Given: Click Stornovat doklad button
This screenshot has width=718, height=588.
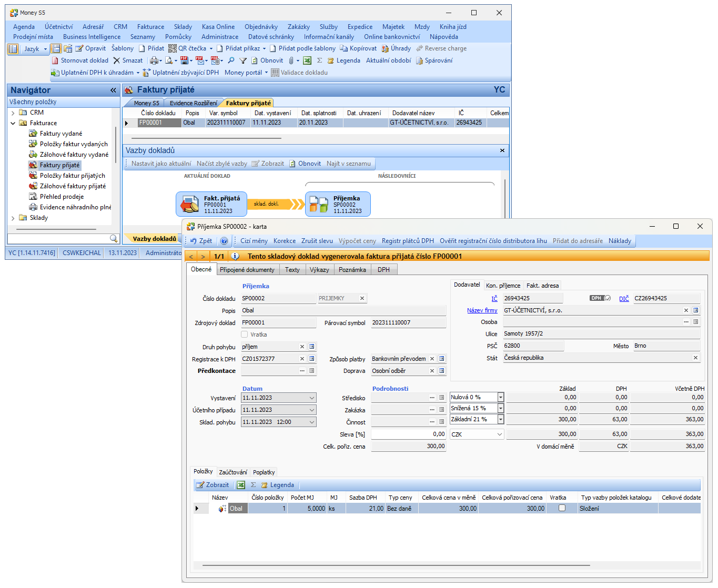Looking at the screenshot, I should (x=80, y=60).
